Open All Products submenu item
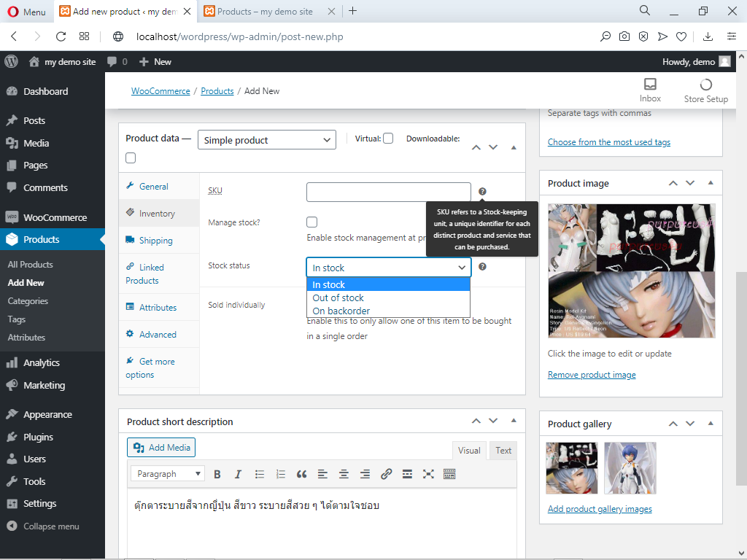The height and width of the screenshot is (560, 747). pyautogui.click(x=31, y=264)
